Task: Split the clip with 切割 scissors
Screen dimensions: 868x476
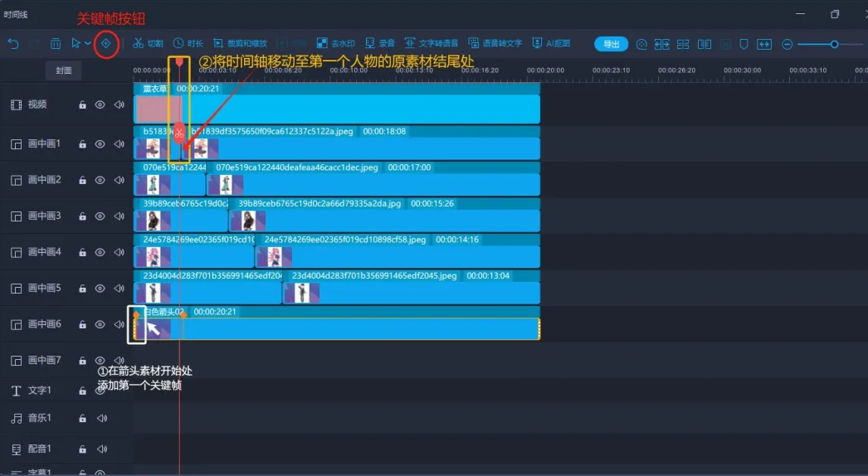Action: point(148,43)
